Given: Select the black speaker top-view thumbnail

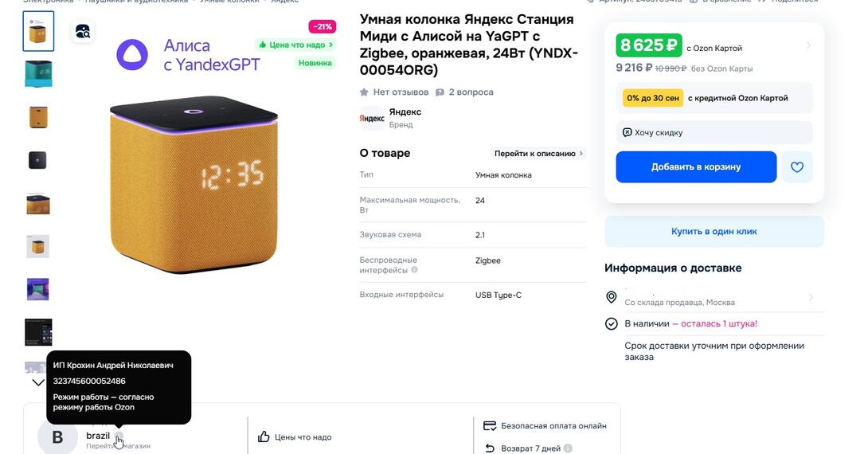Looking at the screenshot, I should pos(38,160).
